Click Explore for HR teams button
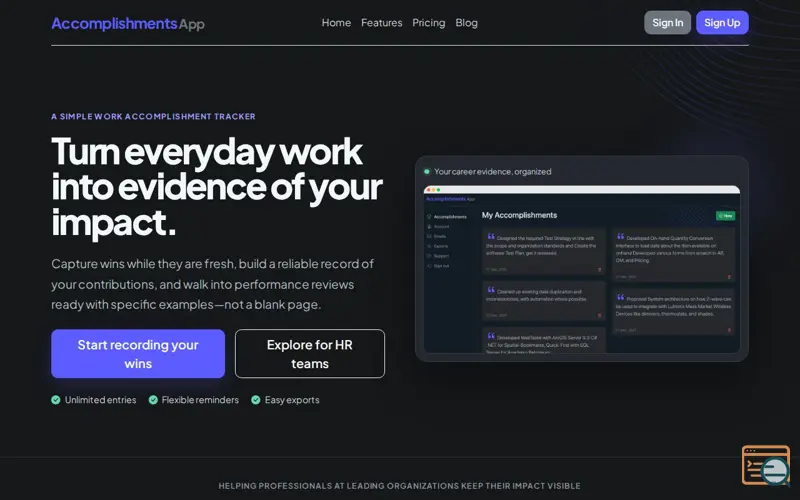Viewport: 800px width, 500px height. point(310,354)
